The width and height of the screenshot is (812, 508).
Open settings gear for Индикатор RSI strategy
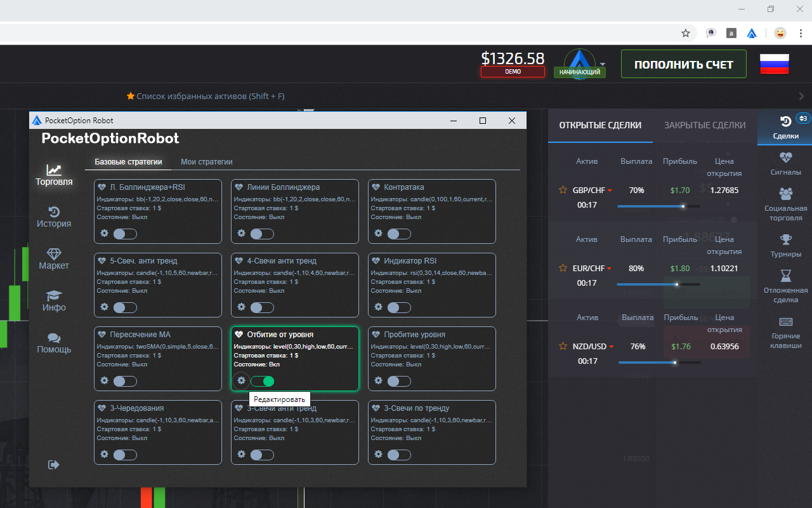(x=379, y=307)
